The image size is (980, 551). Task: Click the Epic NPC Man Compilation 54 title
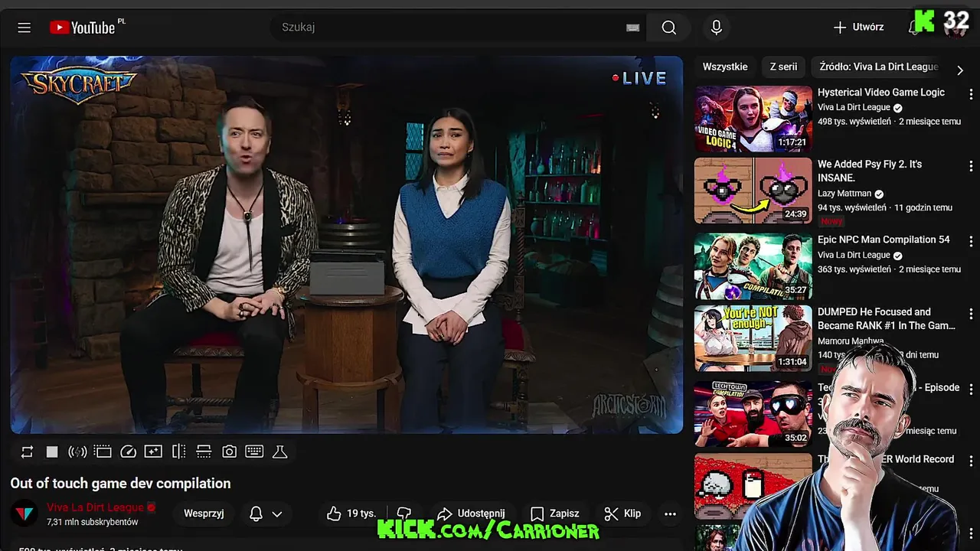(x=884, y=240)
